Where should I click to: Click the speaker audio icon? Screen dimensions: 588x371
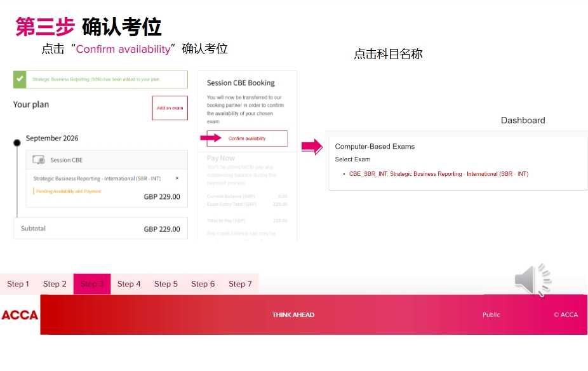click(x=533, y=280)
